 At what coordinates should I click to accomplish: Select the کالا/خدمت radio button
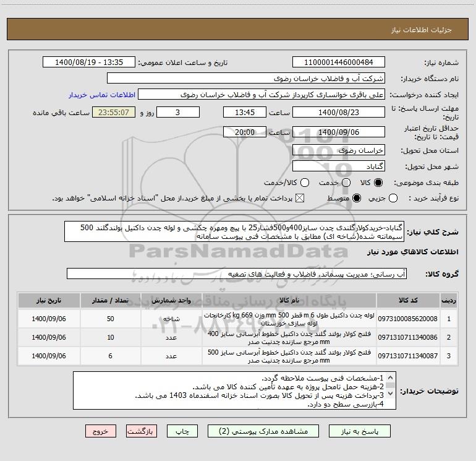(x=305, y=183)
